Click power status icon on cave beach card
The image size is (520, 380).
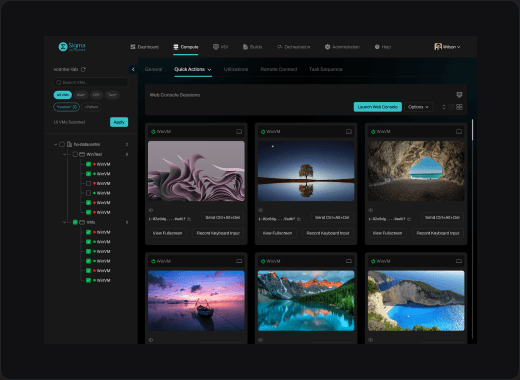373,132
